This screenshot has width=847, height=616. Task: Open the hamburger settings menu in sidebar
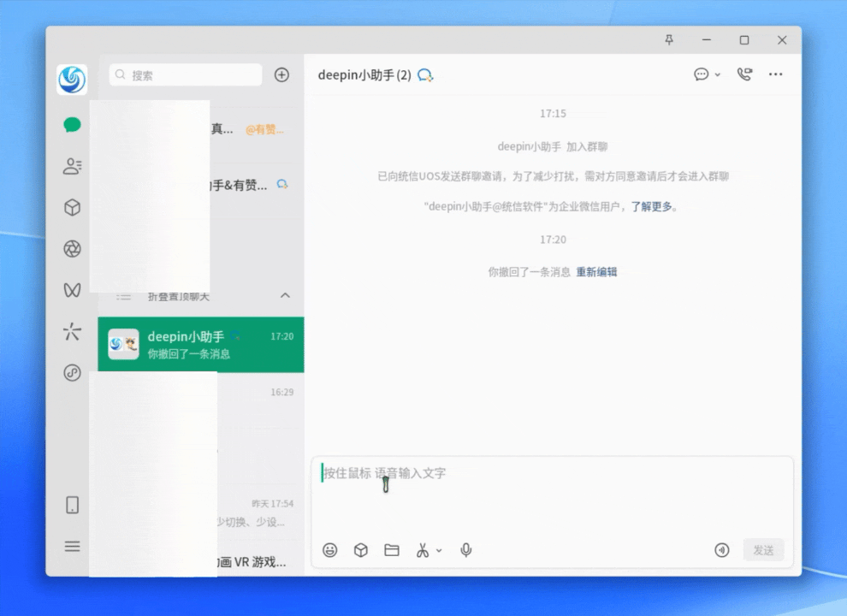(x=72, y=547)
